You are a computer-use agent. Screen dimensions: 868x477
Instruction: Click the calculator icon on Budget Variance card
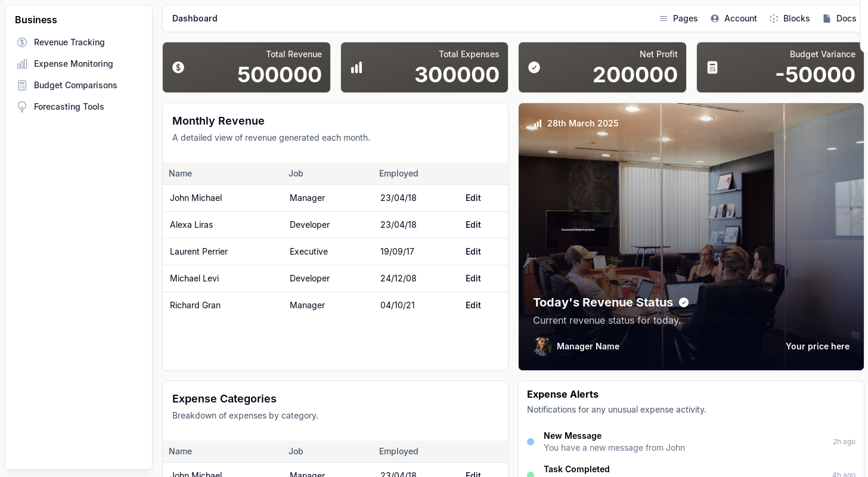pyautogui.click(x=712, y=67)
